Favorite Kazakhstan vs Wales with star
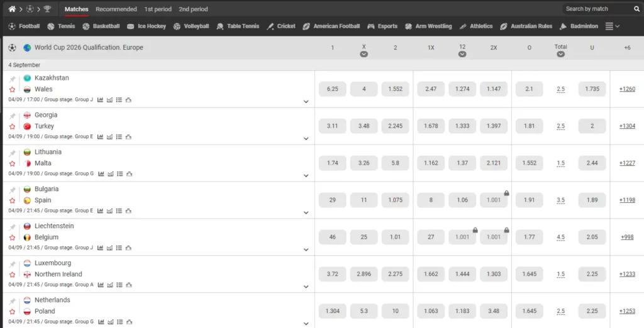 click(12, 90)
